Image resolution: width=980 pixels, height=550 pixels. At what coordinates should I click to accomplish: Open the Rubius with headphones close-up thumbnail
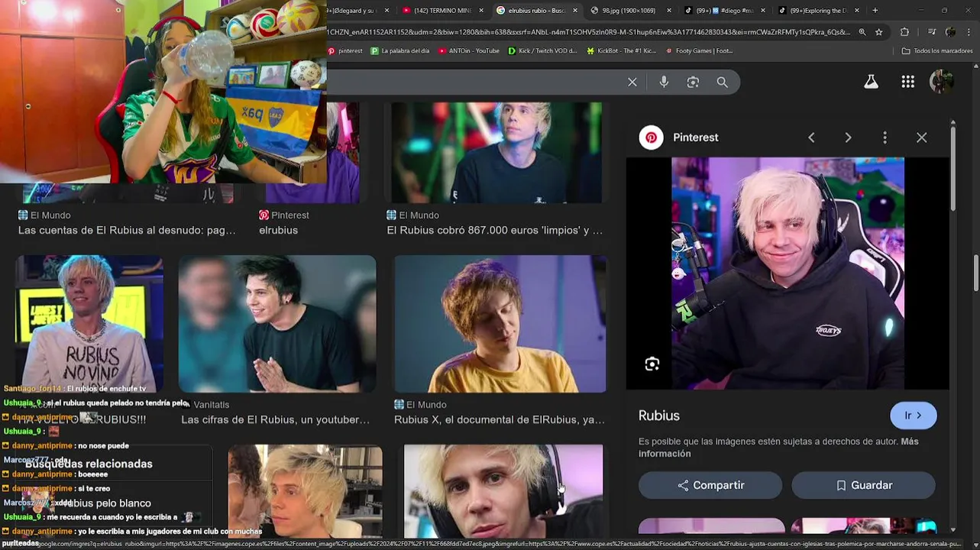click(x=503, y=491)
